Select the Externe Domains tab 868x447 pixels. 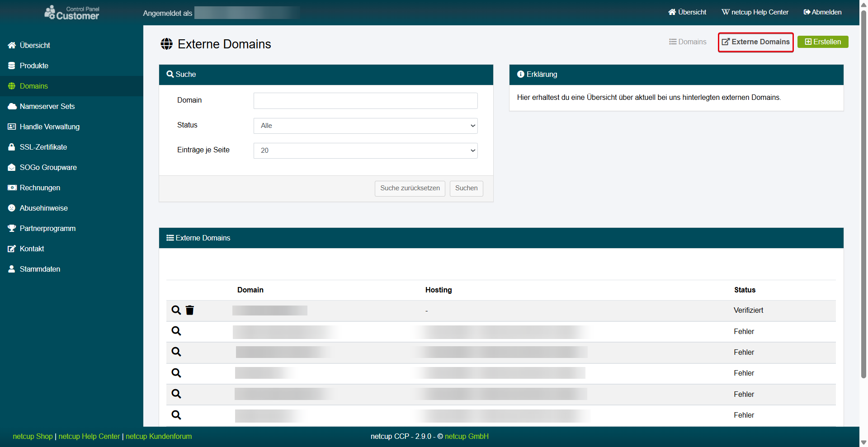pyautogui.click(x=755, y=42)
